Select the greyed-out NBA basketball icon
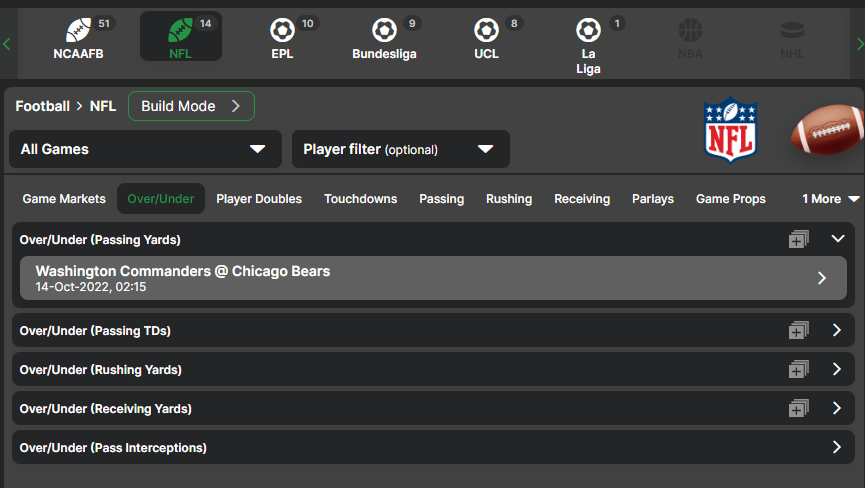The height and width of the screenshot is (488, 865). click(690, 30)
